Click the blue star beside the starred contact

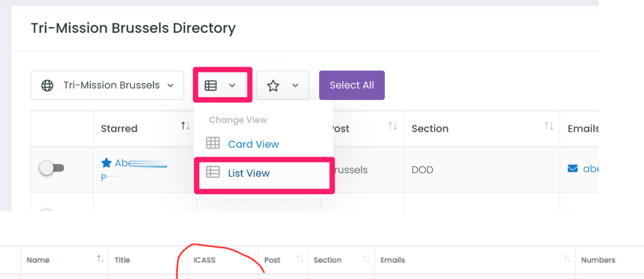point(107,163)
